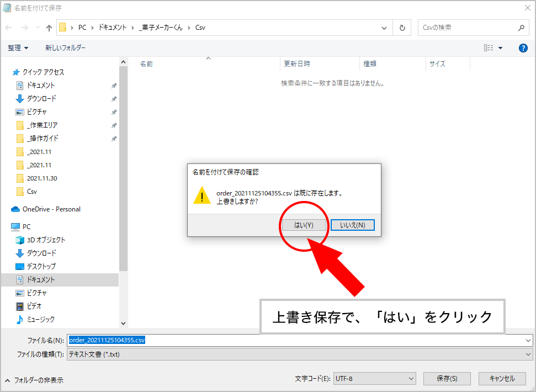Click the Back navigation arrow
Screen dimensions: 536x392
9,28
